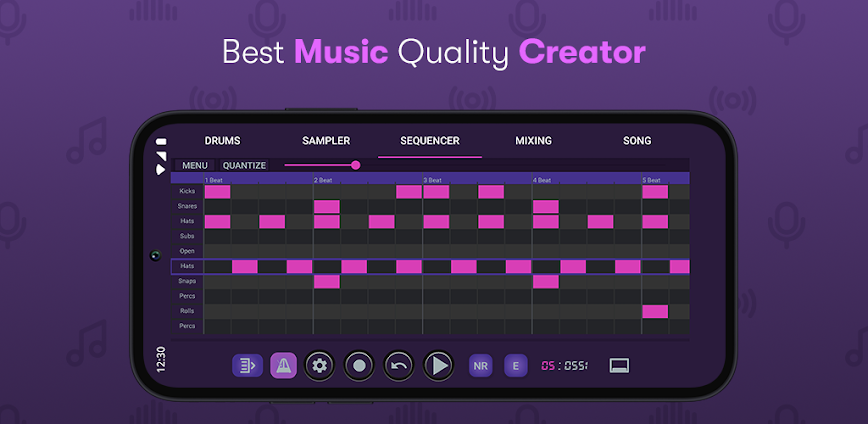Screen dimensions: 868x424
Task: Click the 4 Beat header marker
Action: tap(542, 180)
